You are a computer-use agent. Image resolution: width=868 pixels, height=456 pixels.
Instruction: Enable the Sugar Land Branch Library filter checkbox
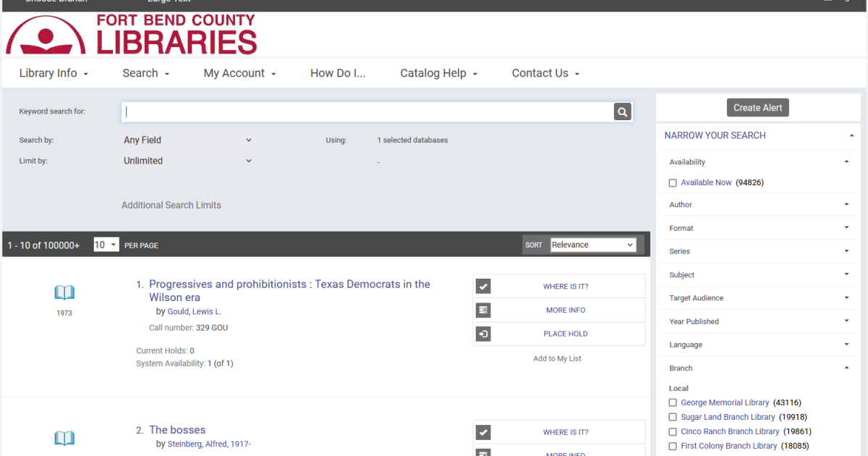click(673, 417)
